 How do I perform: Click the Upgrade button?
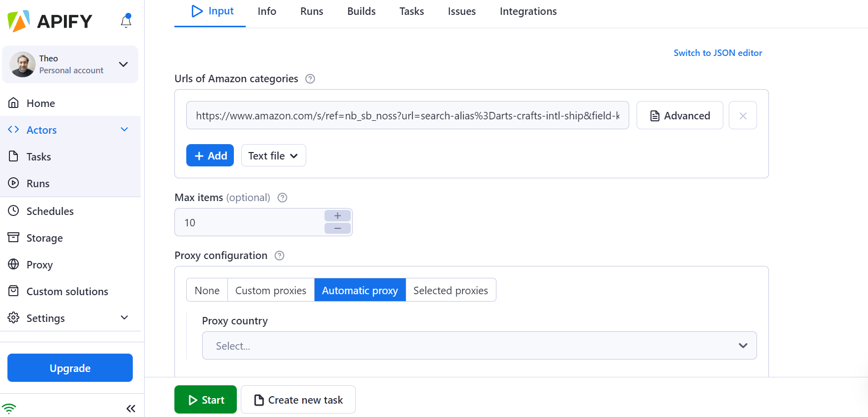coord(70,368)
